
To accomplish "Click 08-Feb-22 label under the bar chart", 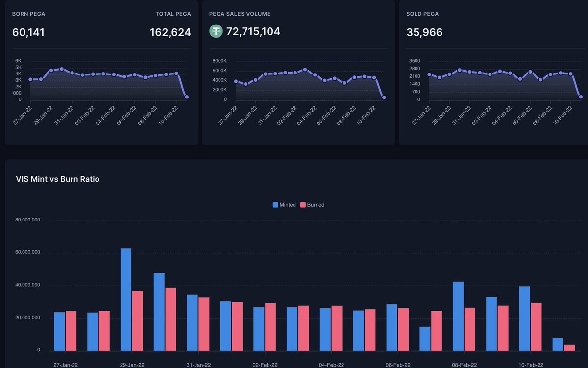I will (x=464, y=365).
